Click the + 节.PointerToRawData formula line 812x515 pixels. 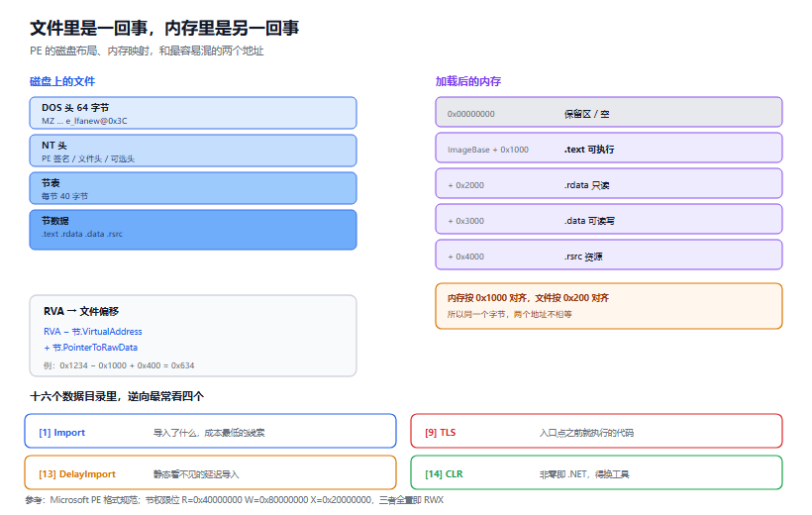click(x=91, y=348)
